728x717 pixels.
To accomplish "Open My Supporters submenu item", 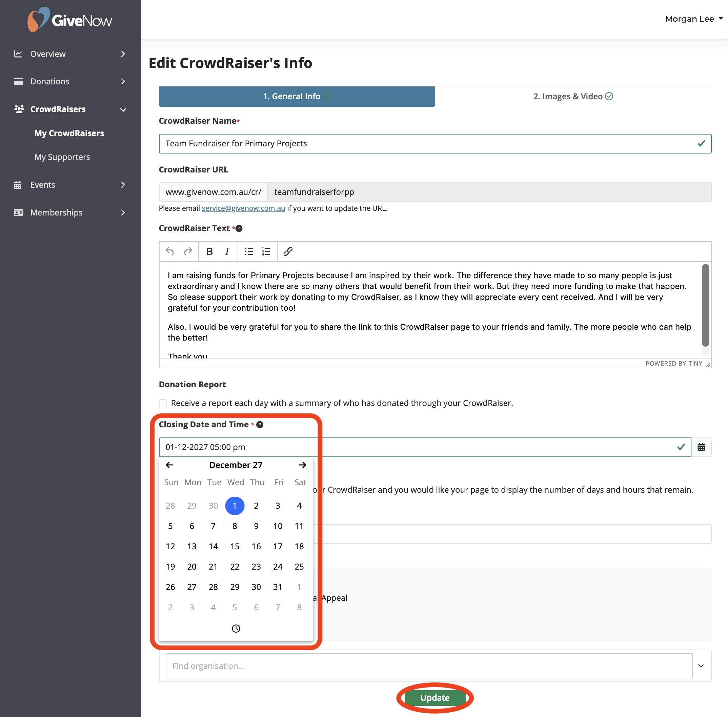I will tap(62, 157).
